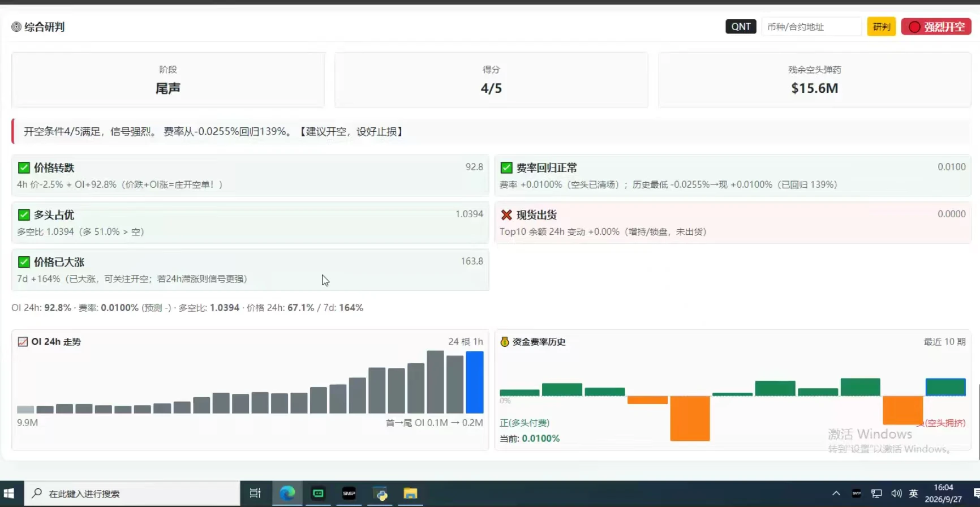
Task: Toggle the 价格已大涨 checkbox
Action: click(24, 262)
